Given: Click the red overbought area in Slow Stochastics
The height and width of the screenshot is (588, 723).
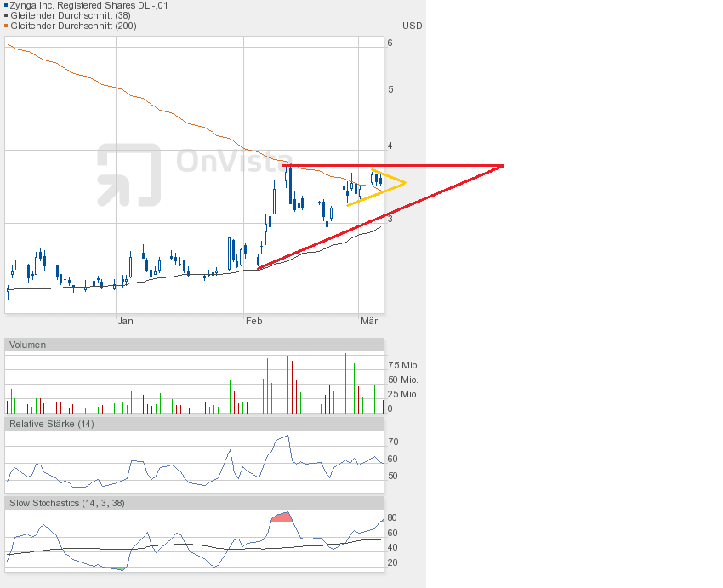Looking at the screenshot, I should 282,517.
